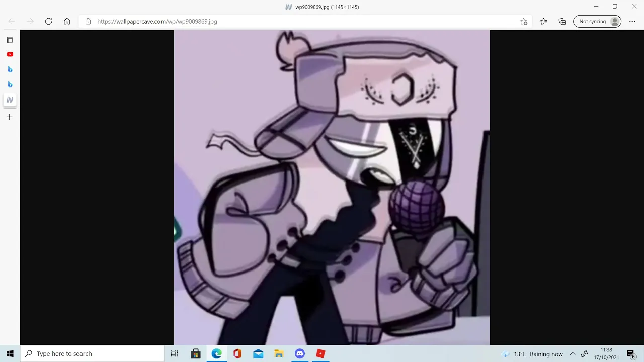644x362 pixels.
Task: Click the Microsoft Edge taskbar icon
Action: click(x=216, y=353)
